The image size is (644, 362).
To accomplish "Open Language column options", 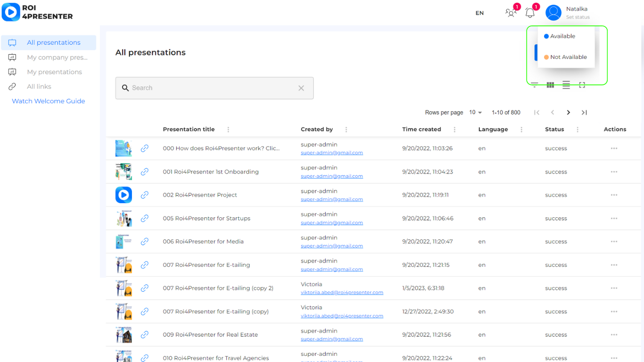I will point(521,130).
